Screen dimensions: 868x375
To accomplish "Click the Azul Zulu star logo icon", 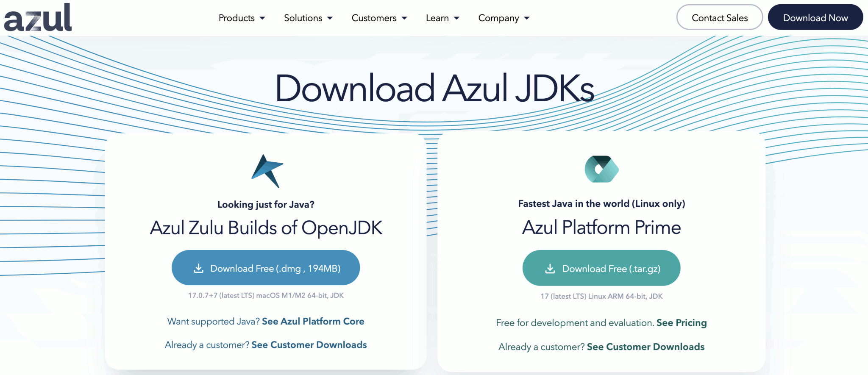I will click(267, 171).
